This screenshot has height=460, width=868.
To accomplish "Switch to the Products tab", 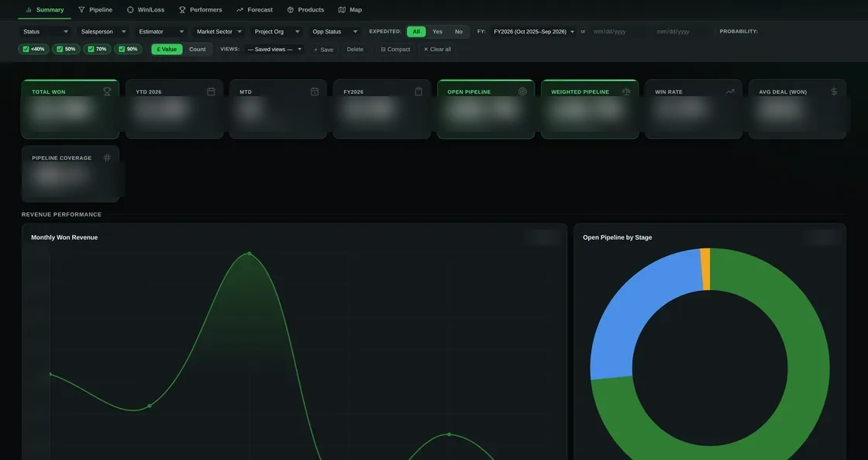I will click(305, 10).
